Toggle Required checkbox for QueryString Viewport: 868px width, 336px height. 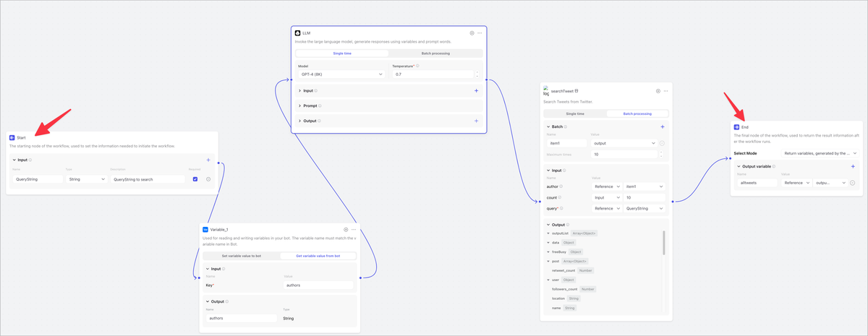pyautogui.click(x=195, y=179)
